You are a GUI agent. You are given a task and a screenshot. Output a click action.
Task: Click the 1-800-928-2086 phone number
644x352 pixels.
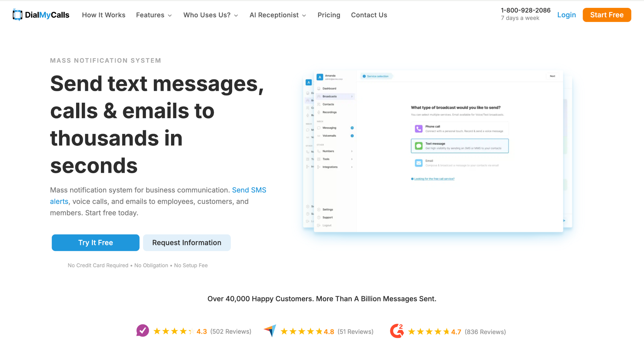coord(526,10)
